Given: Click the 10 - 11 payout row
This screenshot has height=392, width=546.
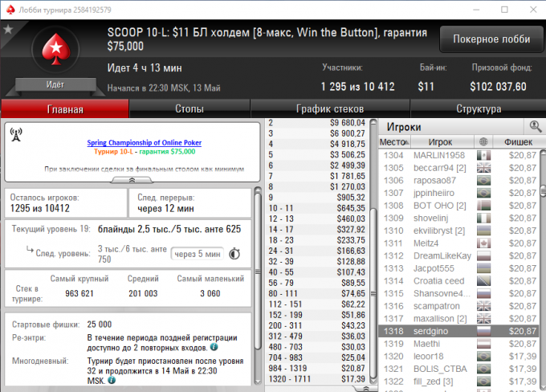Looking at the screenshot, I should [x=316, y=208].
